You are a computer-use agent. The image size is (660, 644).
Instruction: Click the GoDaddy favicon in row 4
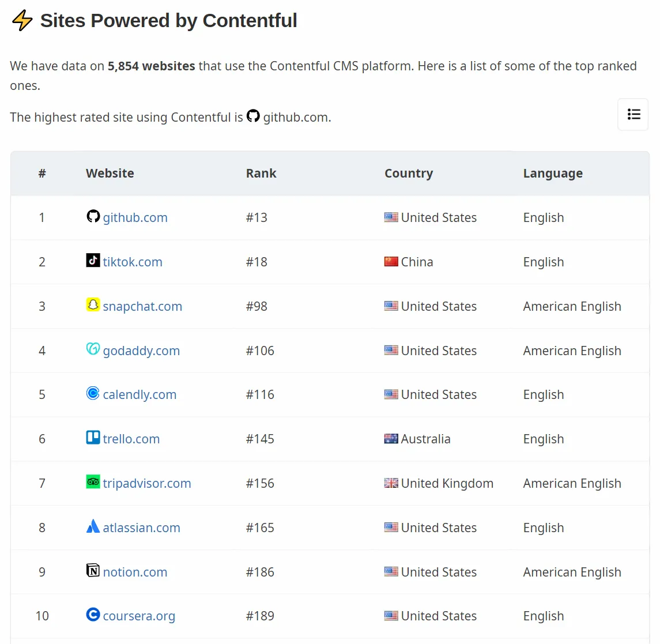(93, 349)
